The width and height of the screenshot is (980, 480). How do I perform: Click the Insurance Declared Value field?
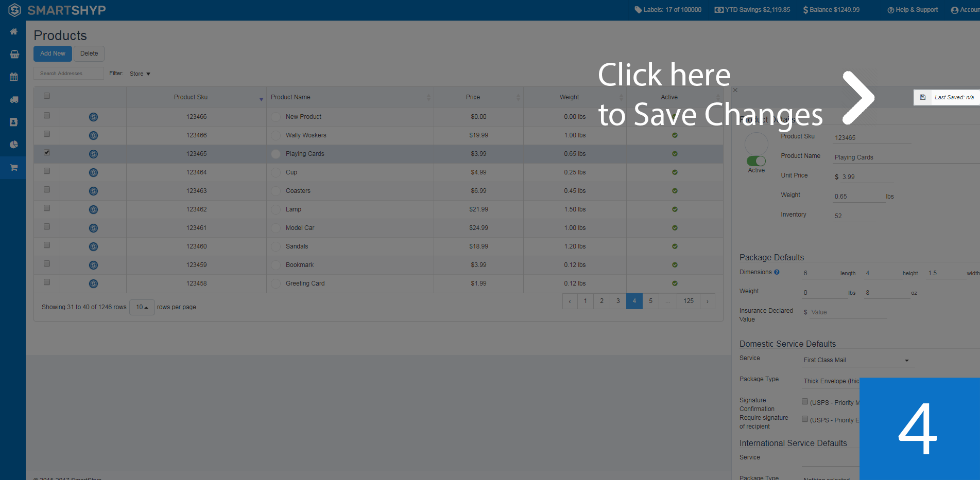[848, 312]
